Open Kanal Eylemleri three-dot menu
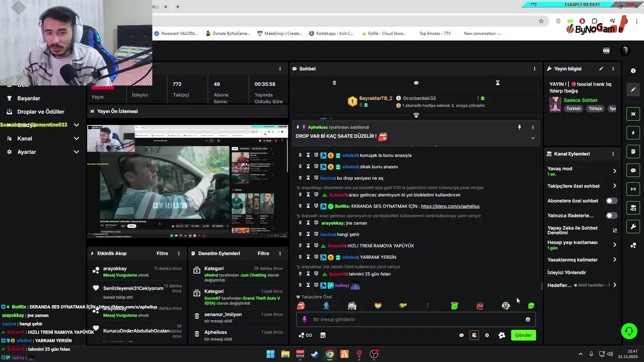This screenshot has height=362, width=644. 613,154
